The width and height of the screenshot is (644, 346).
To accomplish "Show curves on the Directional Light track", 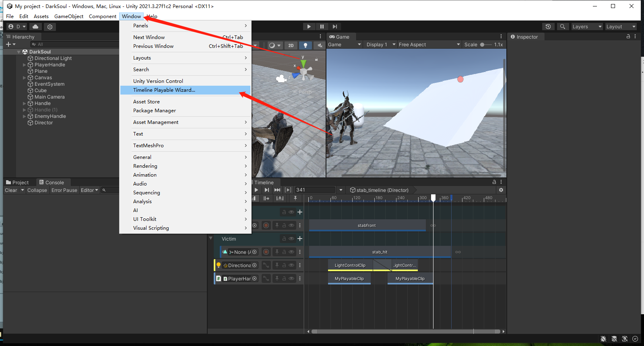I will point(266,265).
